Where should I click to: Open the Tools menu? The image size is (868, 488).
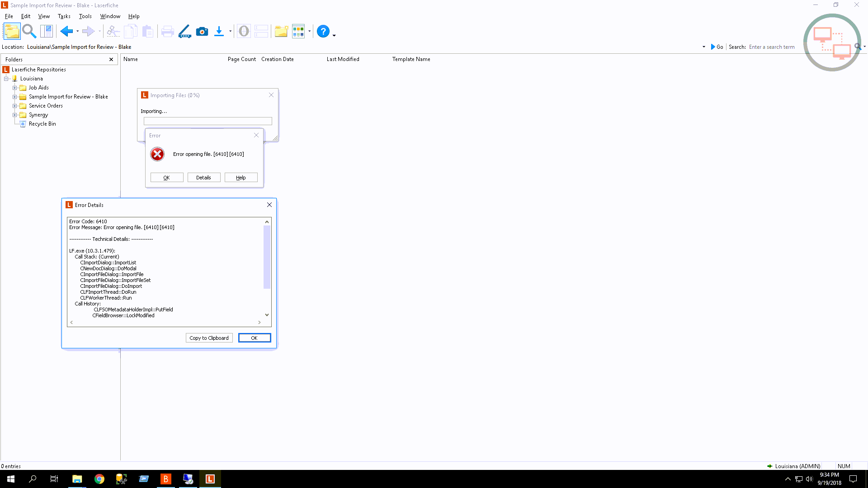click(x=85, y=16)
